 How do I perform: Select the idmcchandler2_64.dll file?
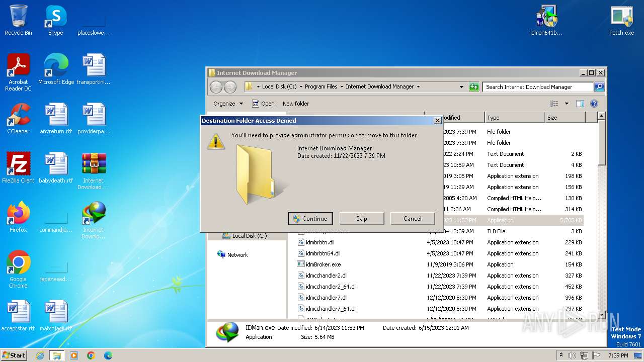pos(327,287)
